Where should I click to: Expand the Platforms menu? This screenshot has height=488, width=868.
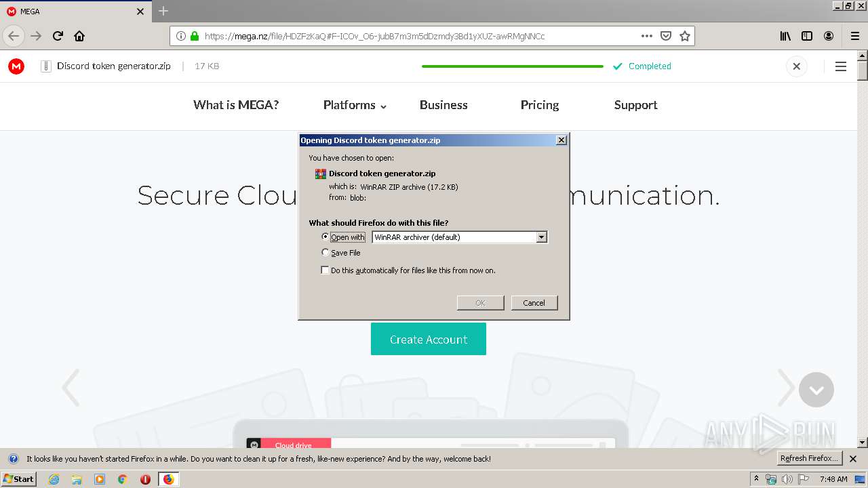tap(355, 105)
